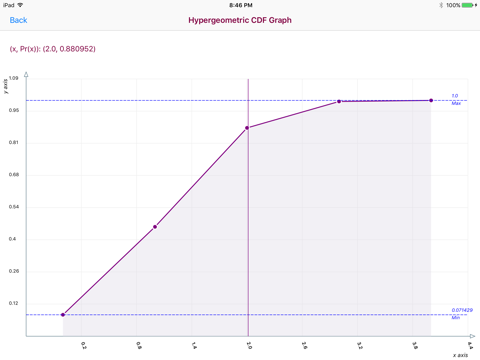Tap the 0.071429 Min line label

462,314
